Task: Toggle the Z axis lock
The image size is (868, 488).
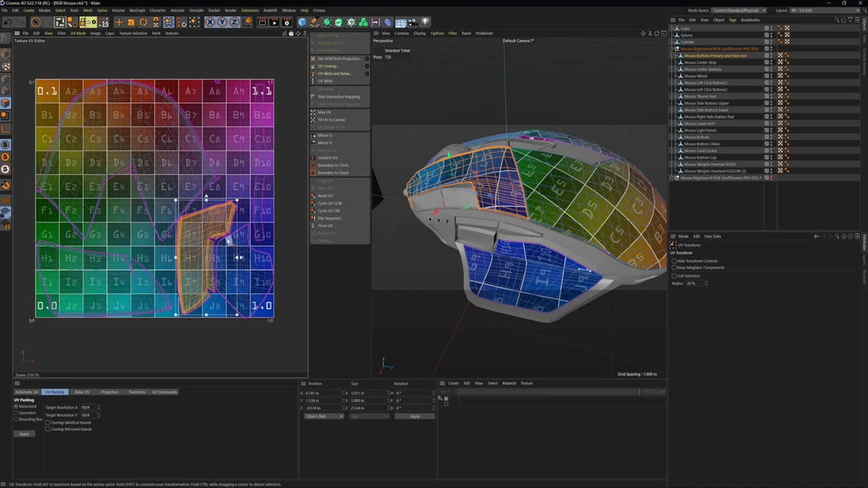Action: 235,22
